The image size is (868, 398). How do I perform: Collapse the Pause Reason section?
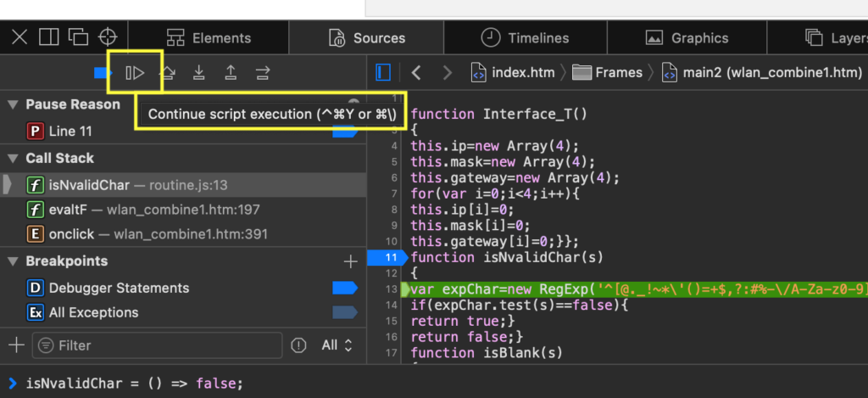13,104
